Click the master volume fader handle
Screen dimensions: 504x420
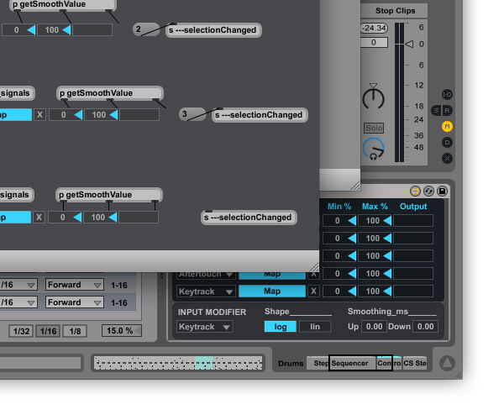coord(408,44)
